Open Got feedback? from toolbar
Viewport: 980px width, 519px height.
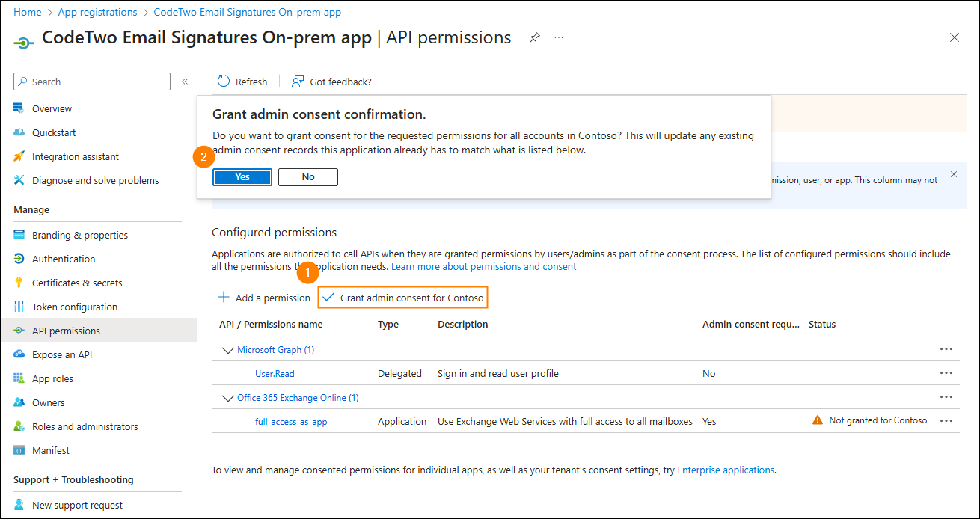tap(331, 82)
